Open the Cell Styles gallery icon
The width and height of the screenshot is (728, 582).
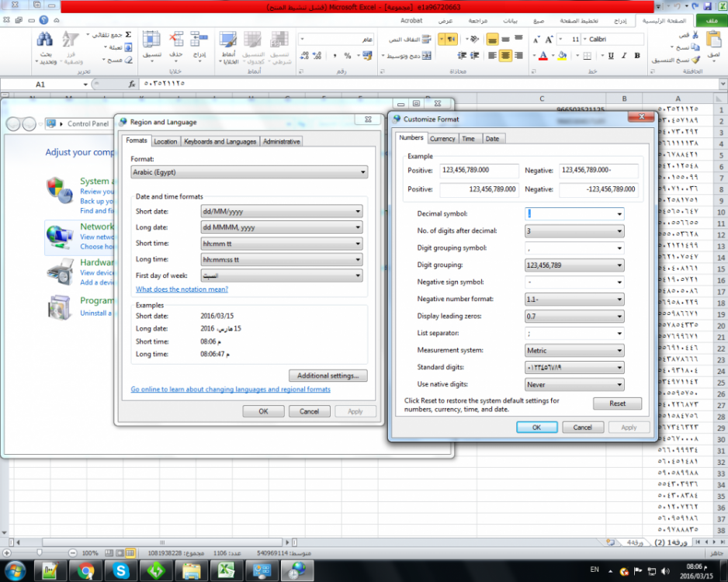point(228,40)
